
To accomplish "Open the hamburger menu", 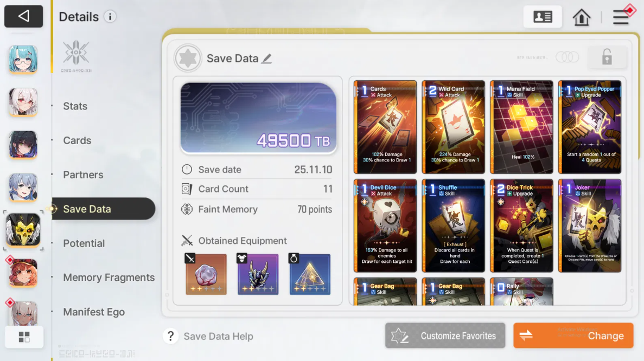I will click(x=621, y=17).
